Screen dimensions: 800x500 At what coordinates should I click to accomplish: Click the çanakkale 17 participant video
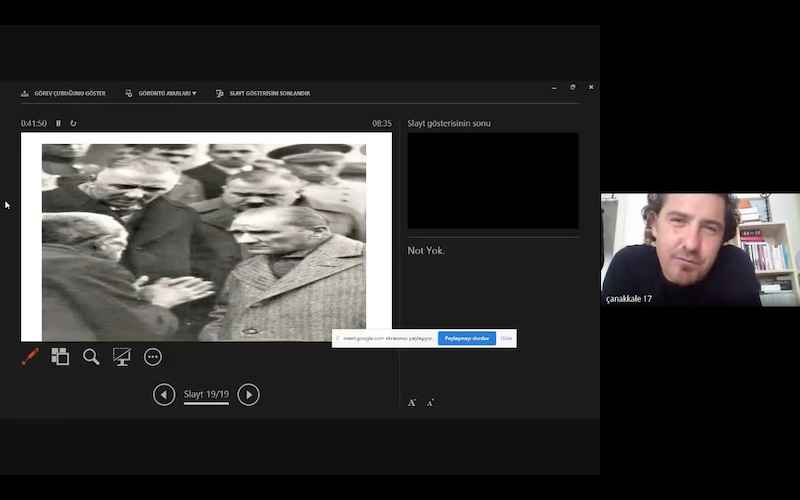point(700,249)
